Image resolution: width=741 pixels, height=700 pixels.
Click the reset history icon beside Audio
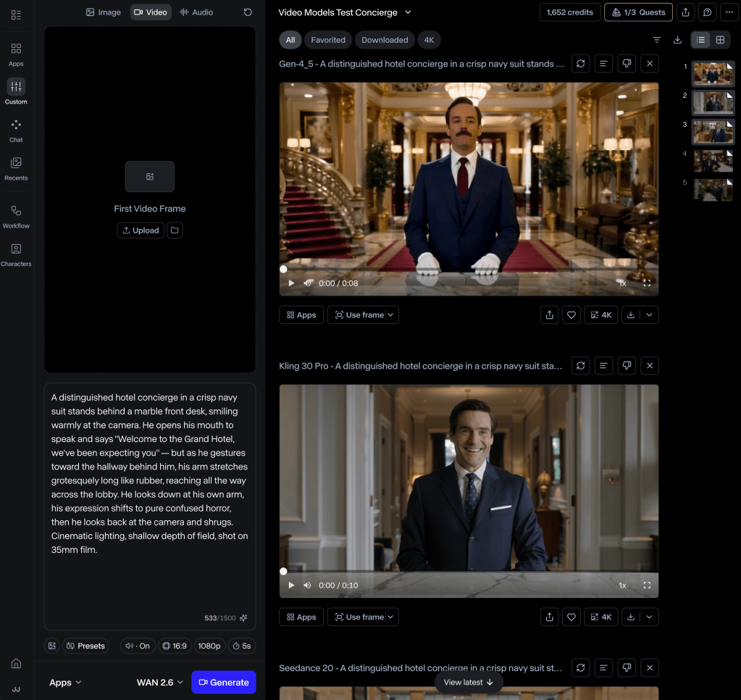[248, 12]
